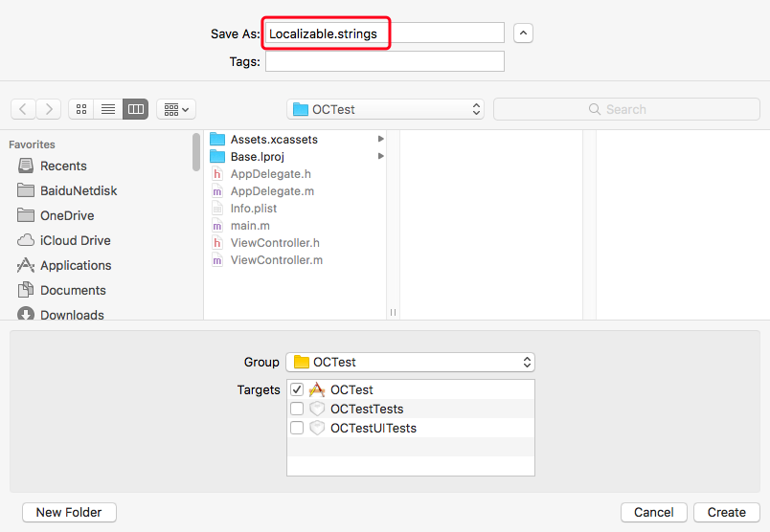Image resolution: width=770 pixels, height=532 pixels.
Task: Check the OCTestTests target checkbox
Action: point(297,409)
